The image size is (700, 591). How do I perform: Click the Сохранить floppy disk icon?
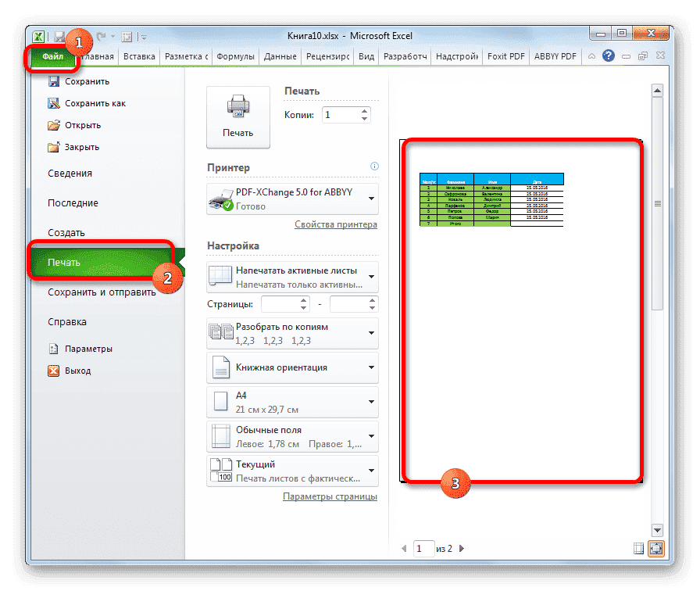(54, 81)
